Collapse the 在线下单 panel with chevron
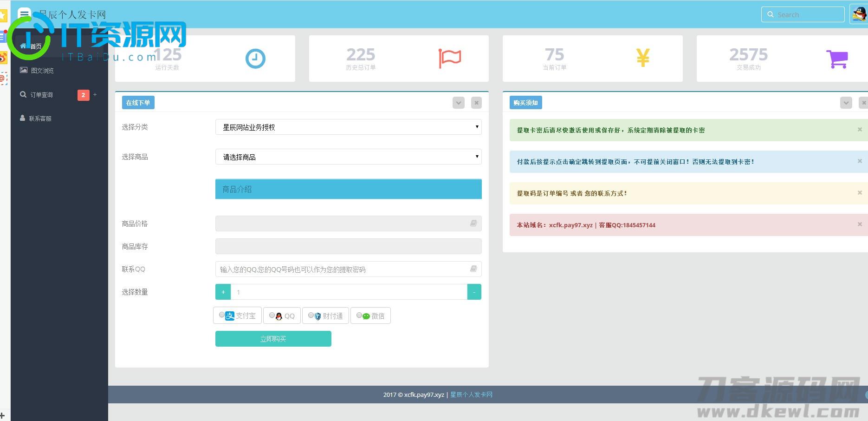868x421 pixels. (459, 103)
